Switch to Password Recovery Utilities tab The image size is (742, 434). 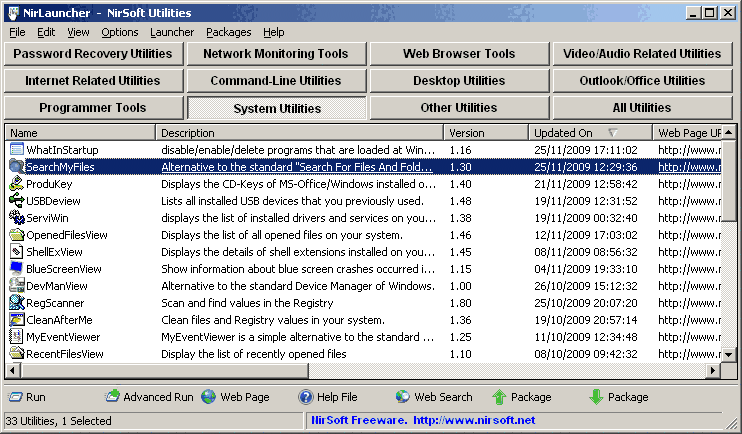point(93,53)
